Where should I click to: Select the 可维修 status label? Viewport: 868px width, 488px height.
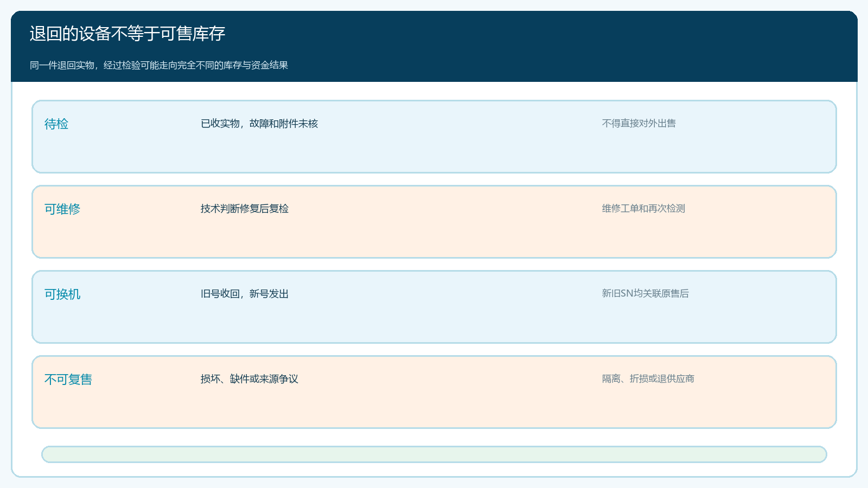click(x=62, y=209)
